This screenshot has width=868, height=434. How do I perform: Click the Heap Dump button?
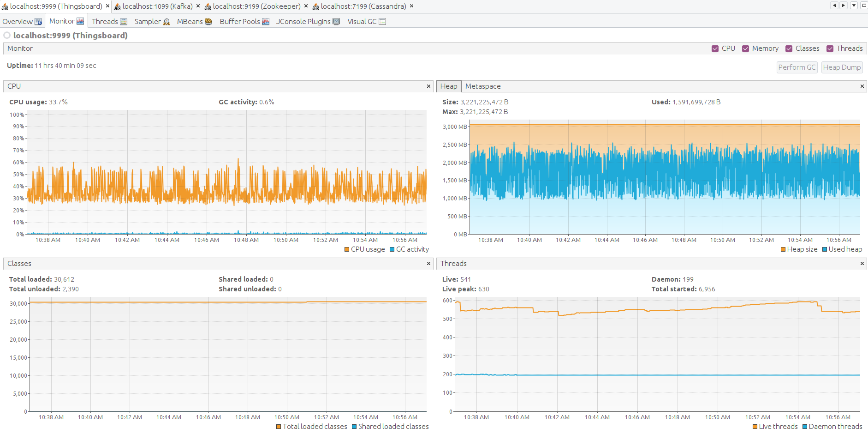[x=842, y=67]
